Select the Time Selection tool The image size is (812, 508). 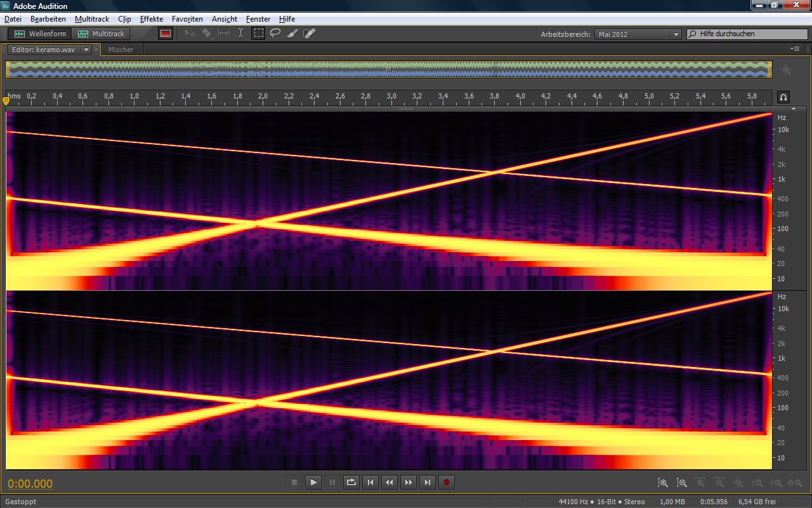tap(240, 34)
